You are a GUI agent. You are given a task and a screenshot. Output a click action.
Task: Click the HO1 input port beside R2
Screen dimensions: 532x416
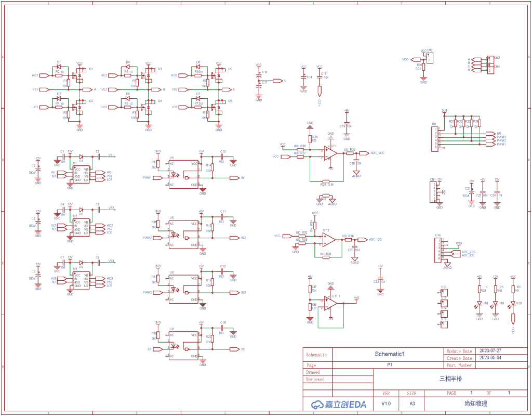(x=44, y=75)
